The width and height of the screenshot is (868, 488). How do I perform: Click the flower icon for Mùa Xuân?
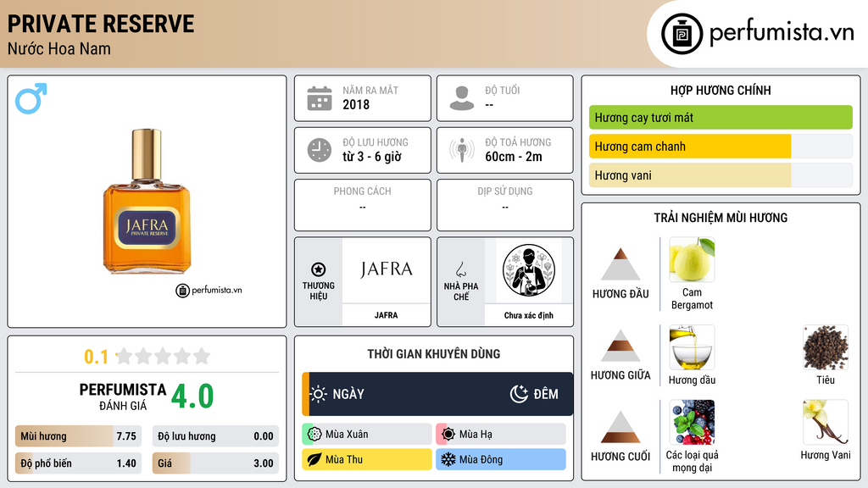[314, 435]
